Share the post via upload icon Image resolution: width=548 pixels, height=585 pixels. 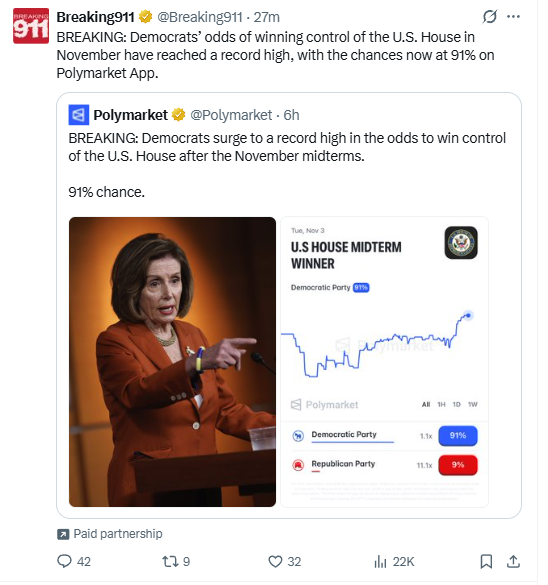(x=513, y=561)
